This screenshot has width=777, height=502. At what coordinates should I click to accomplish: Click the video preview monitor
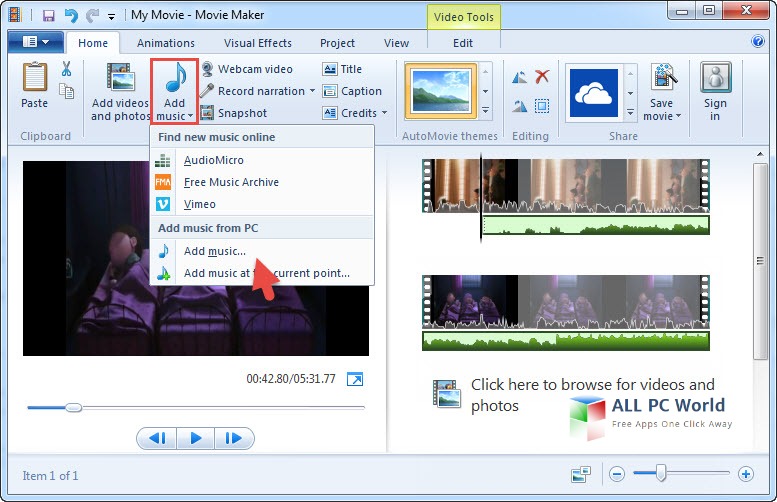tap(196, 258)
